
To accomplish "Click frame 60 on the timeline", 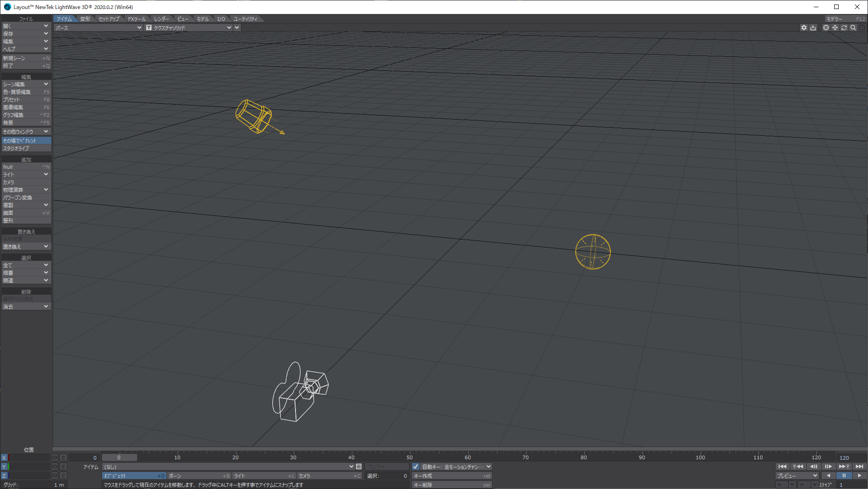I will (x=468, y=457).
